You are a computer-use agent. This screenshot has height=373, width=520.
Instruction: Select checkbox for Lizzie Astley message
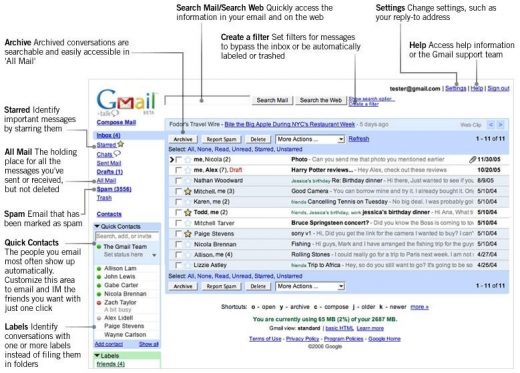tap(179, 265)
